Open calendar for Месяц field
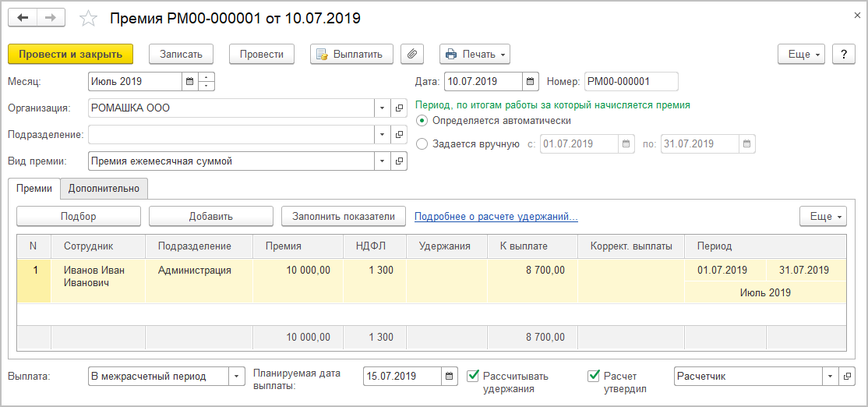 [x=189, y=81]
